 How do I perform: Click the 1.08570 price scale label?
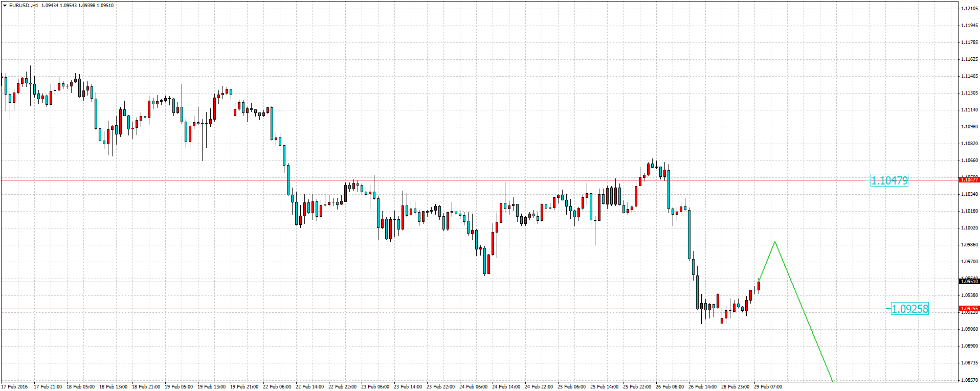pos(969,380)
